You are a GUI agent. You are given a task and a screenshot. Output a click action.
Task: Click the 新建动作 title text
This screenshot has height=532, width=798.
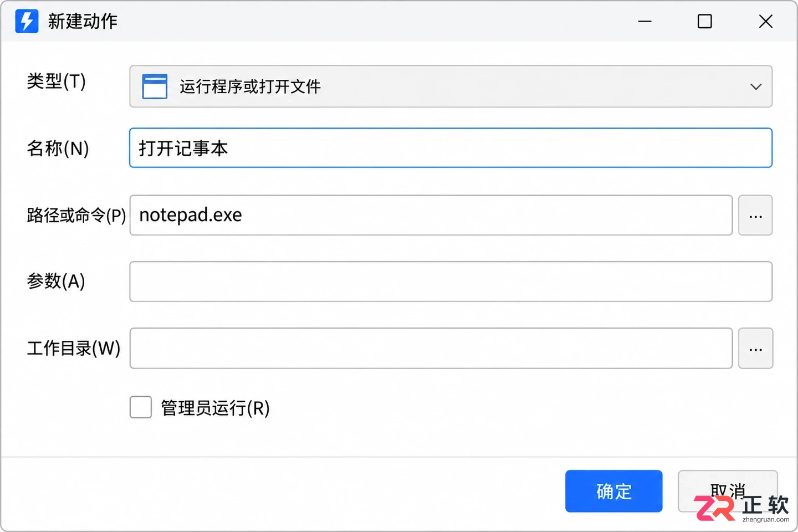(x=83, y=21)
